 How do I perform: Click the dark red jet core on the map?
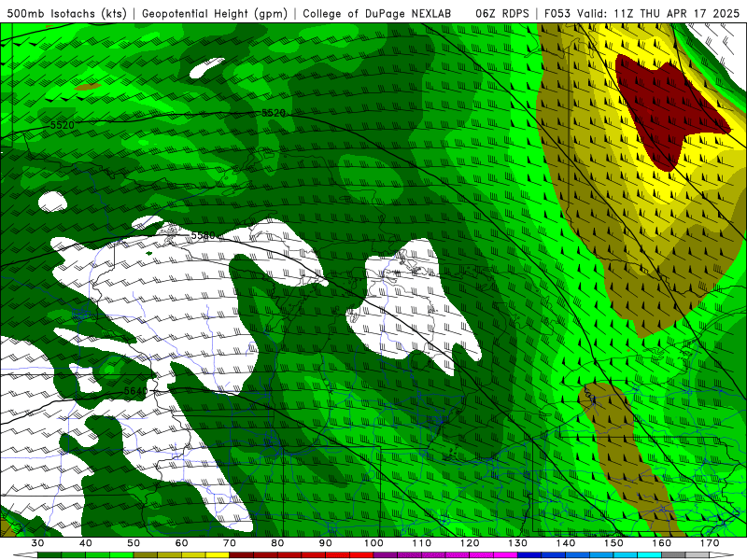tap(665, 112)
